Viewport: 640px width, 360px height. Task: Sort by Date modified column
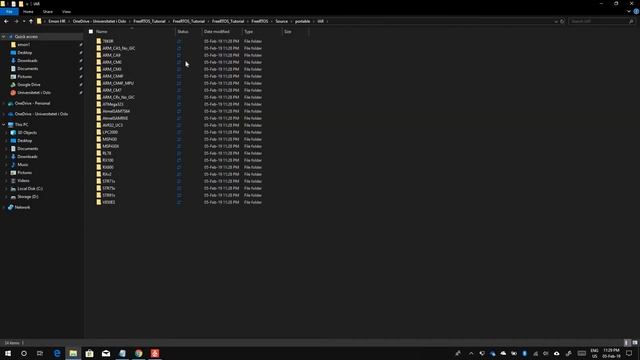pos(217,31)
